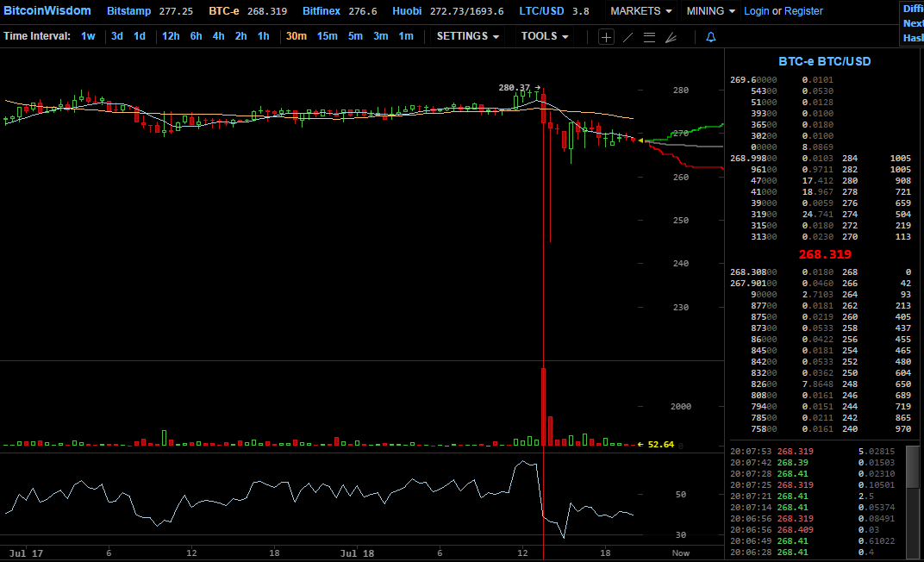Screen dimensions: 924x562
Task: Open the TOOLS dropdown
Action: pos(545,36)
